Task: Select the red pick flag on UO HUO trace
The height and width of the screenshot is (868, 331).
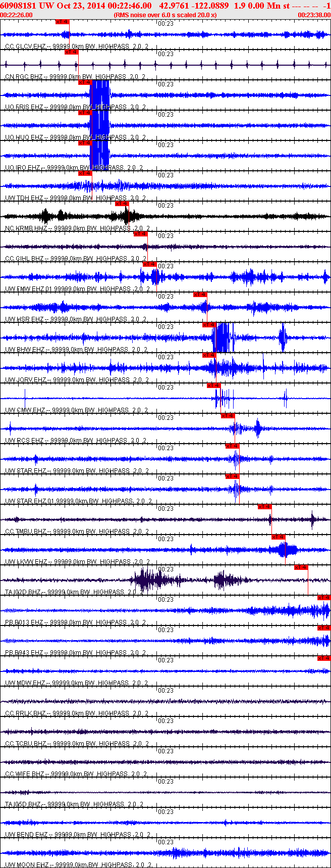Action: 85,113
